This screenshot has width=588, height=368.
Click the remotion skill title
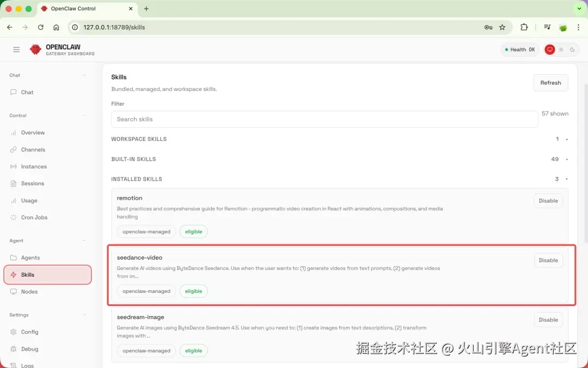[x=130, y=198]
